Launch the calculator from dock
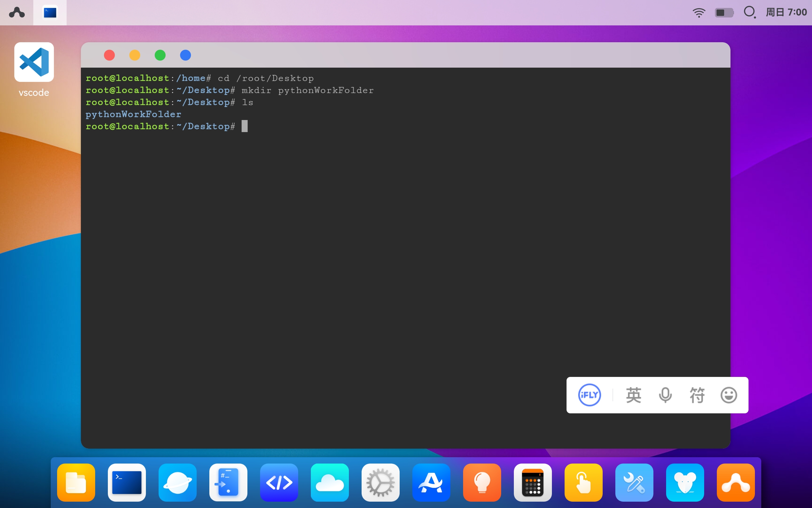812x508 pixels. point(533,483)
